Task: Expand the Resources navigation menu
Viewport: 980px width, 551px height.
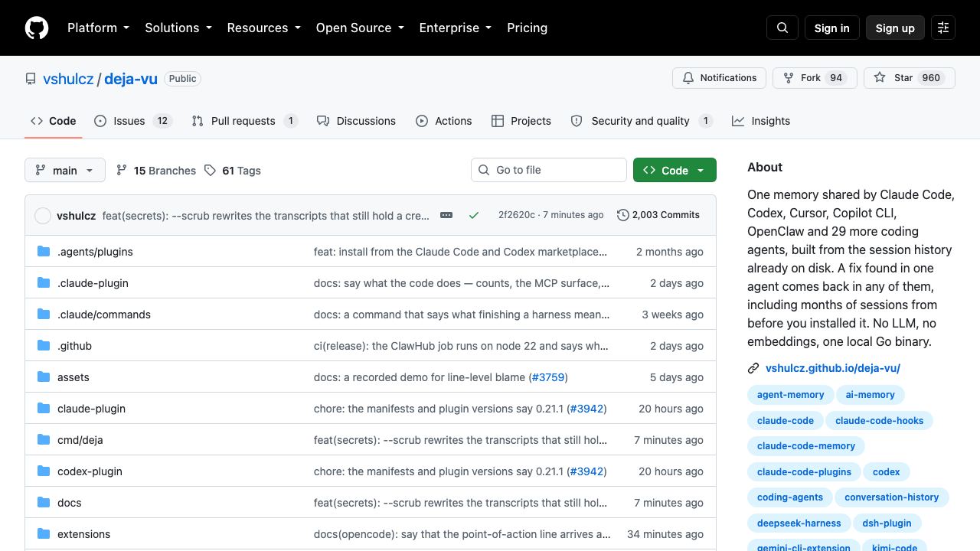Action: pyautogui.click(x=263, y=28)
